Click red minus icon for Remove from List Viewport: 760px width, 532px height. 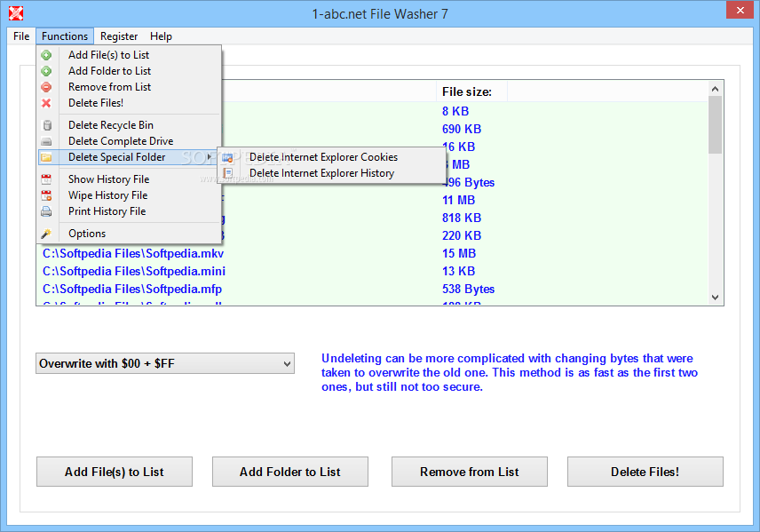[x=46, y=87]
